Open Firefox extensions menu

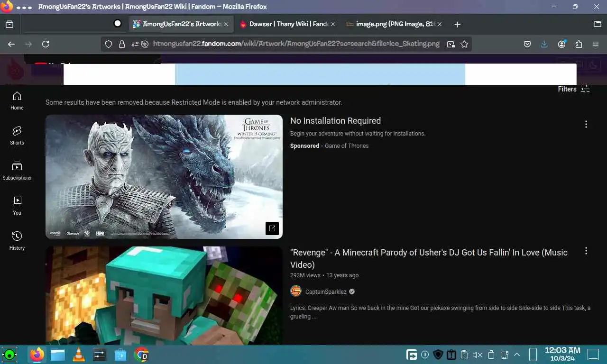coord(579,44)
